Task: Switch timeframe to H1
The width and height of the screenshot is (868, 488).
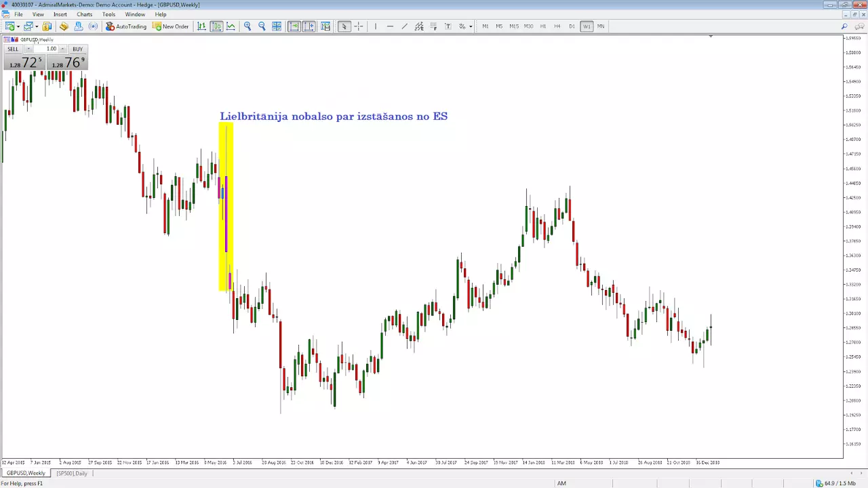Action: coord(543,26)
